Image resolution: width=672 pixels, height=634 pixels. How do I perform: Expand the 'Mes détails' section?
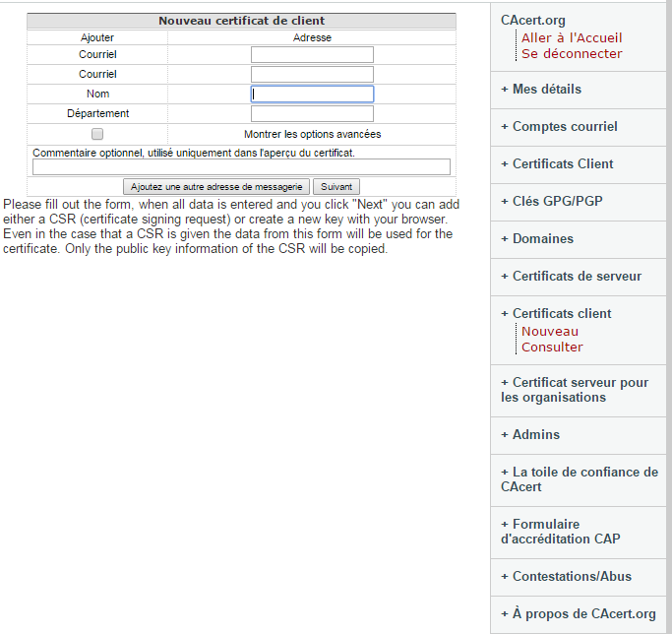tap(546, 90)
